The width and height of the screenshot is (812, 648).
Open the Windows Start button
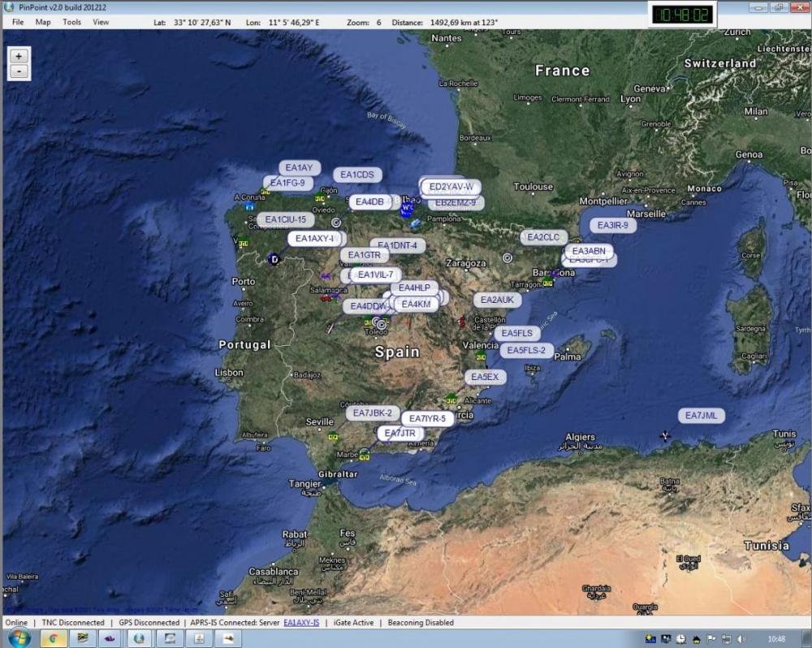click(x=19, y=638)
